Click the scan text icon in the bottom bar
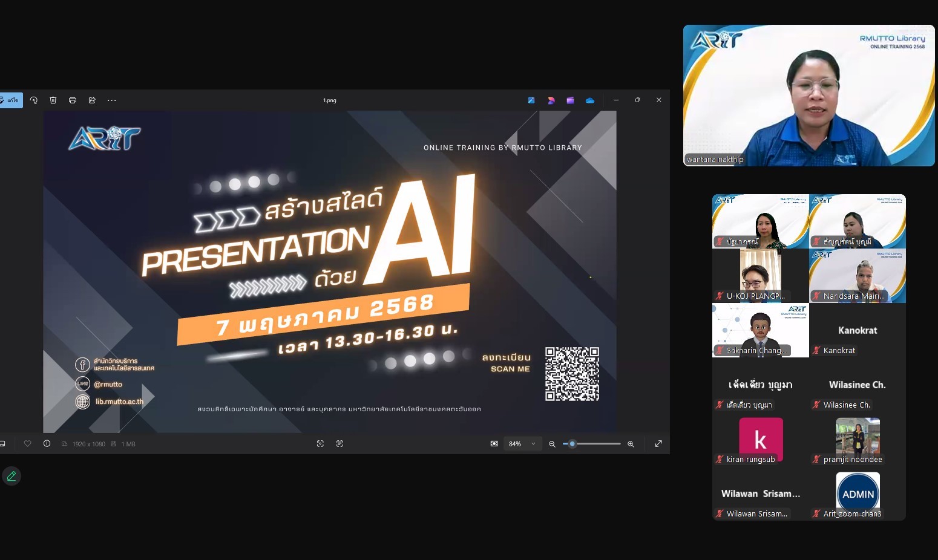 coord(339,444)
